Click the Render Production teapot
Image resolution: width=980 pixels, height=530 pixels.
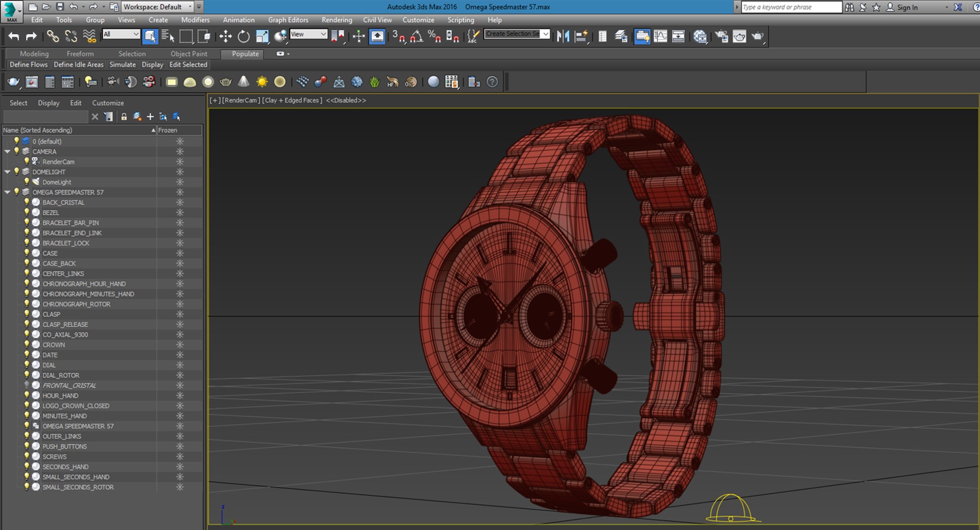coord(758,36)
